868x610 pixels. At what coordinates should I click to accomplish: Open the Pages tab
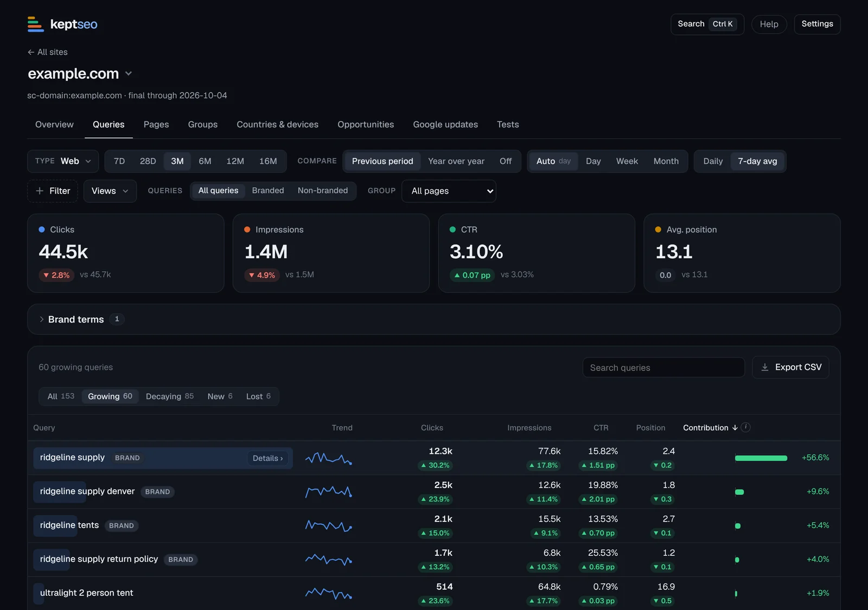click(x=156, y=125)
